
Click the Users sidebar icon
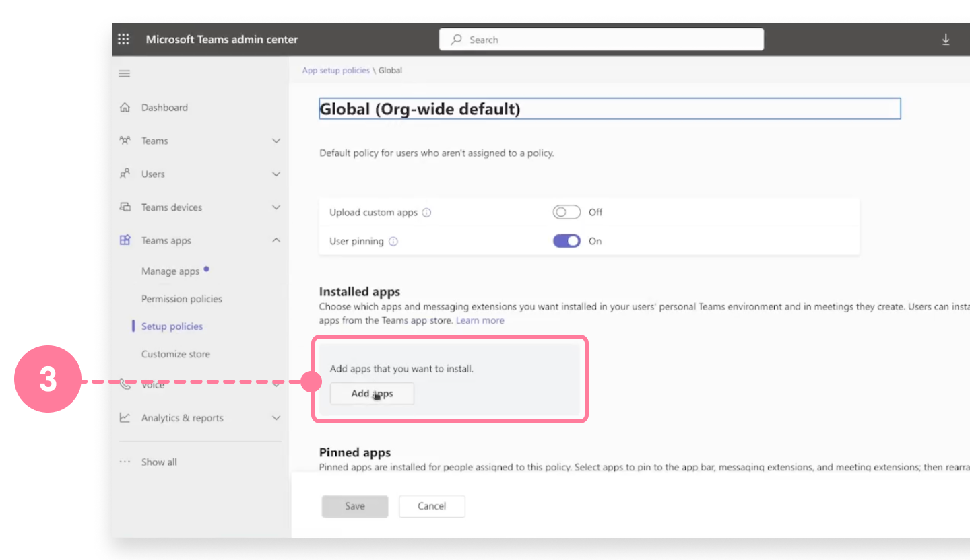click(125, 174)
